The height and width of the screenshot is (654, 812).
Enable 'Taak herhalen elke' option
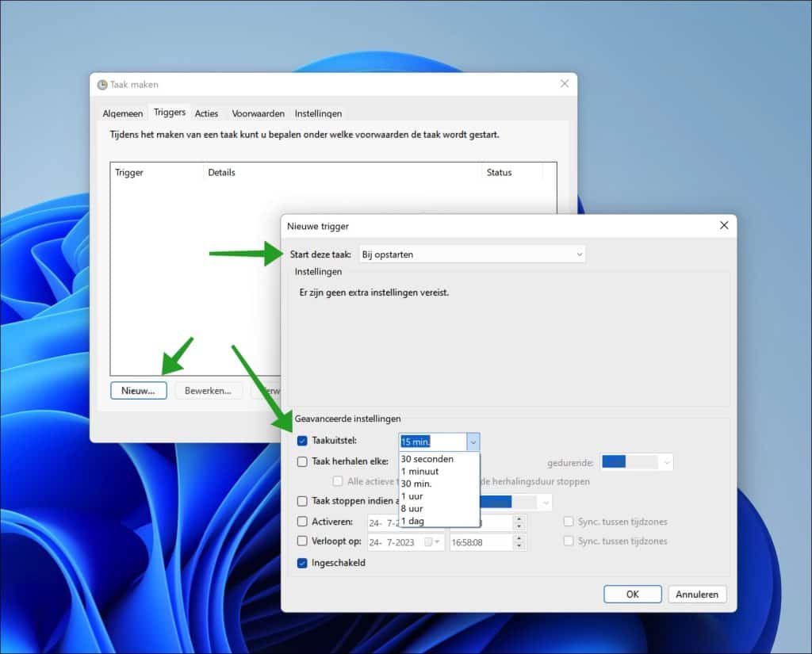302,461
